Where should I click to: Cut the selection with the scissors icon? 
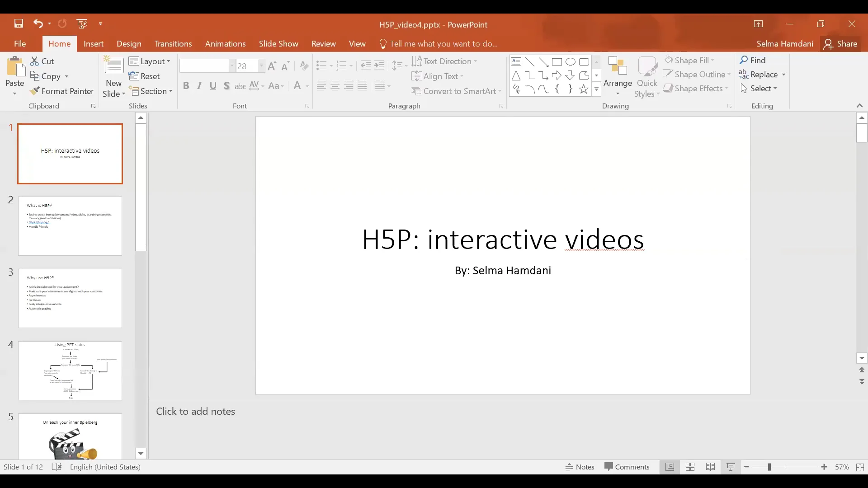[34, 61]
